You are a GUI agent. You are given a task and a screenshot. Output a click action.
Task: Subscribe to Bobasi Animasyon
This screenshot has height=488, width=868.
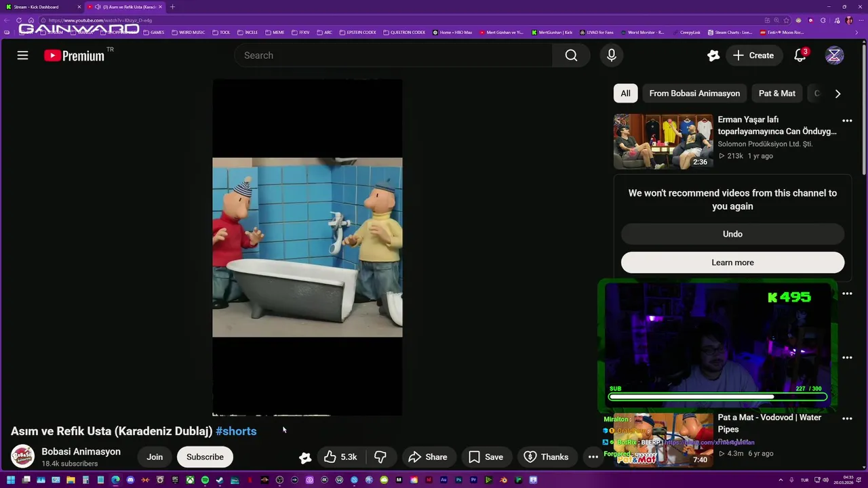tap(205, 457)
